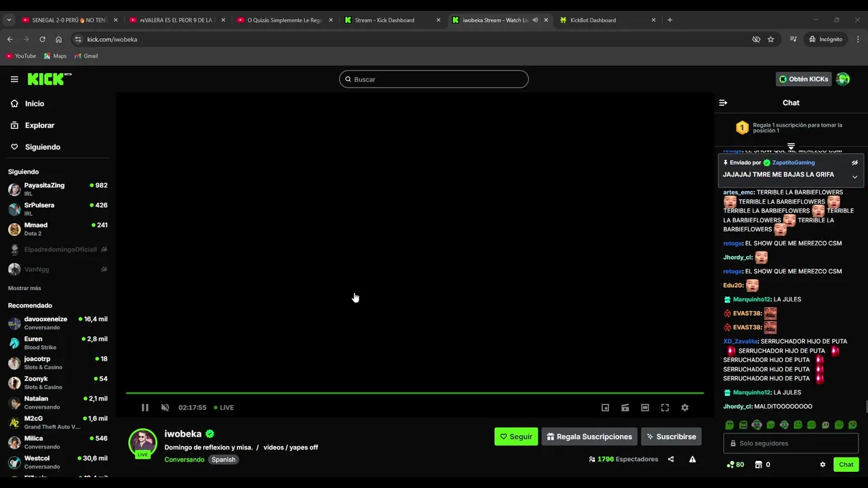Image resolution: width=868 pixels, height=488 pixels.
Task: Click the last emote in the quick bar
Action: [852, 425]
